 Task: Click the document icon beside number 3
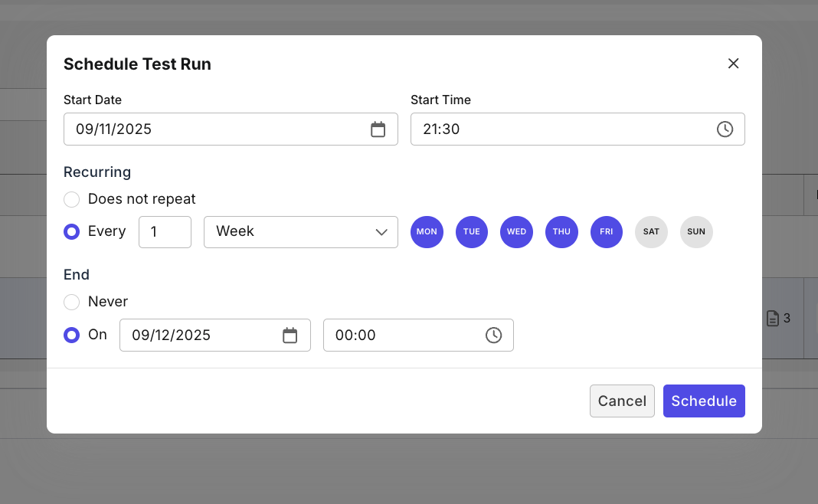(773, 318)
